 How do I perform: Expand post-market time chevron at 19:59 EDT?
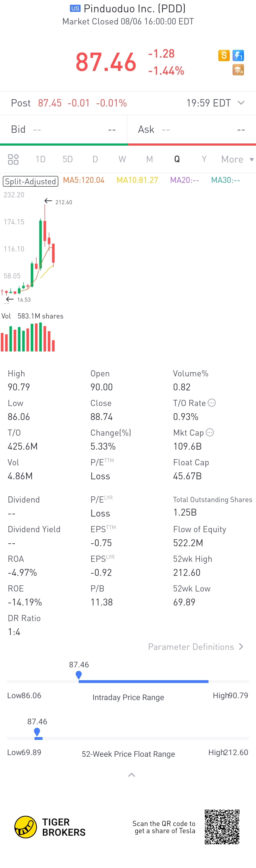pos(241,103)
